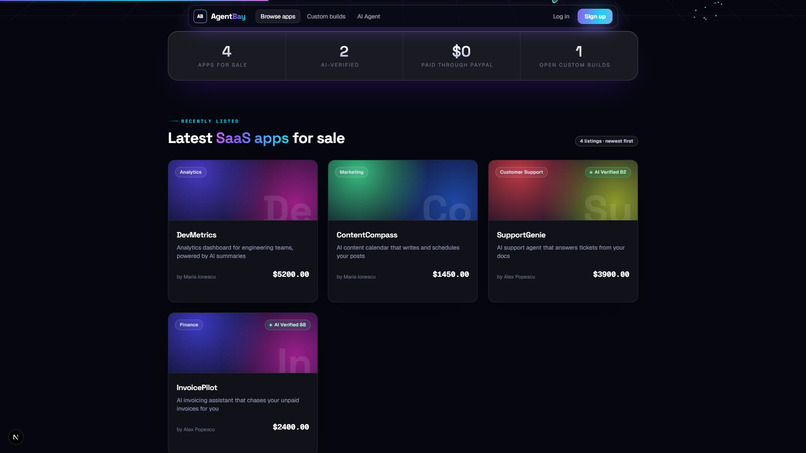This screenshot has height=453, width=806.
Task: Select the Analytics category tag
Action: (191, 172)
